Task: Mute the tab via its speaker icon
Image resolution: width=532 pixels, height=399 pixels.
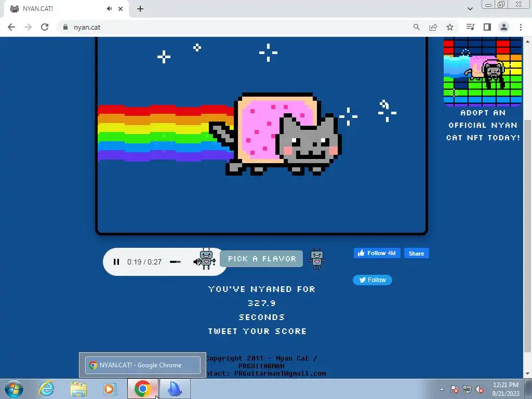Action: pyautogui.click(x=109, y=9)
